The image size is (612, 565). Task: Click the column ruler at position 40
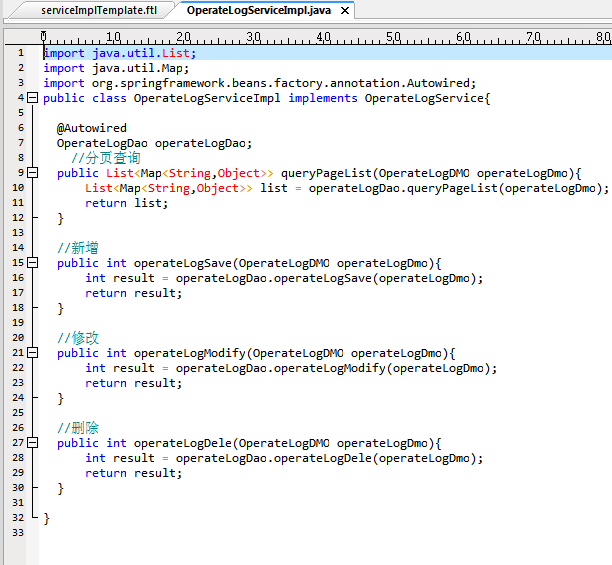click(324, 37)
